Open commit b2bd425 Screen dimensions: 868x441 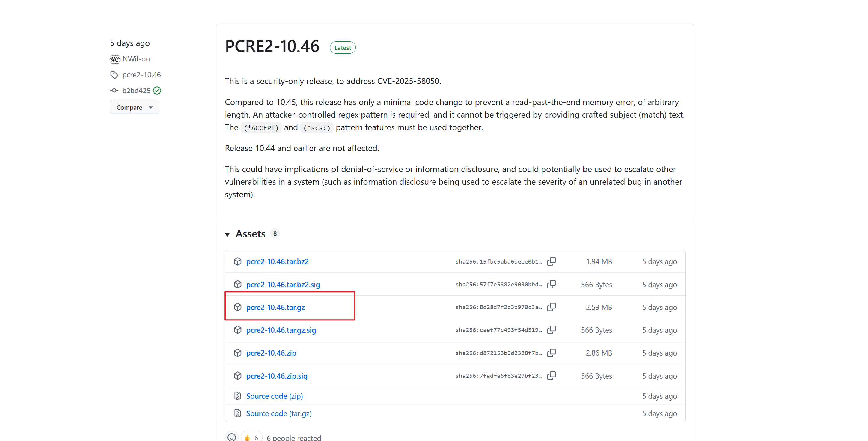coord(136,90)
